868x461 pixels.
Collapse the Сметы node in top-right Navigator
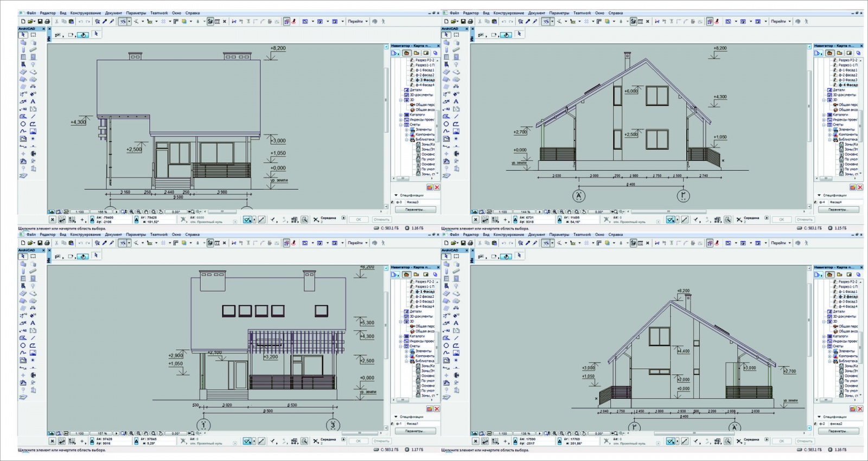(824, 125)
